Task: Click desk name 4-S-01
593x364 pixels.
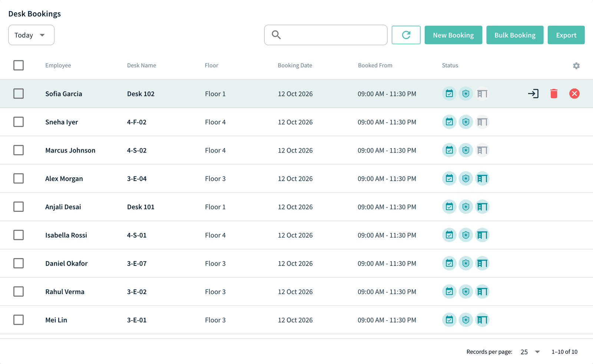Action: (x=137, y=235)
